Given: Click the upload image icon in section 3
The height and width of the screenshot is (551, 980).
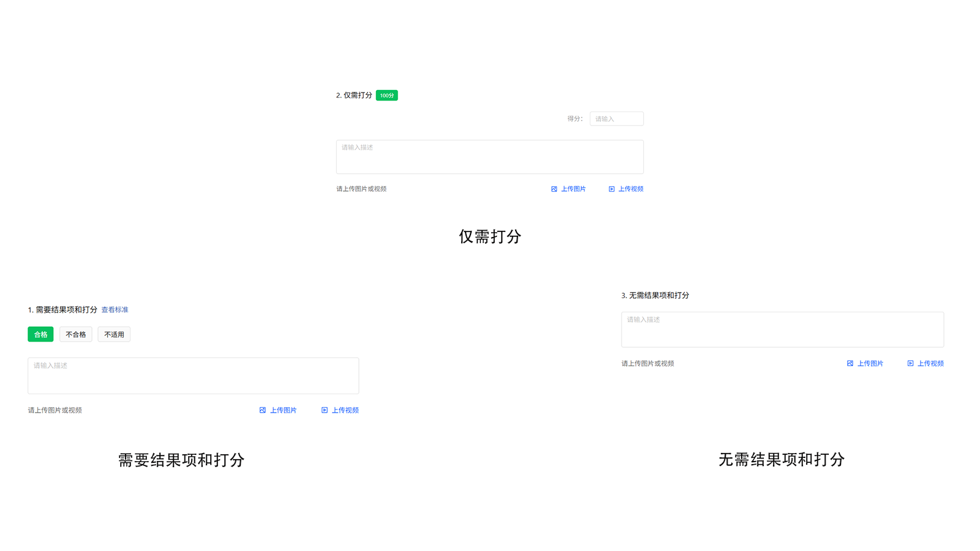Looking at the screenshot, I should [850, 363].
